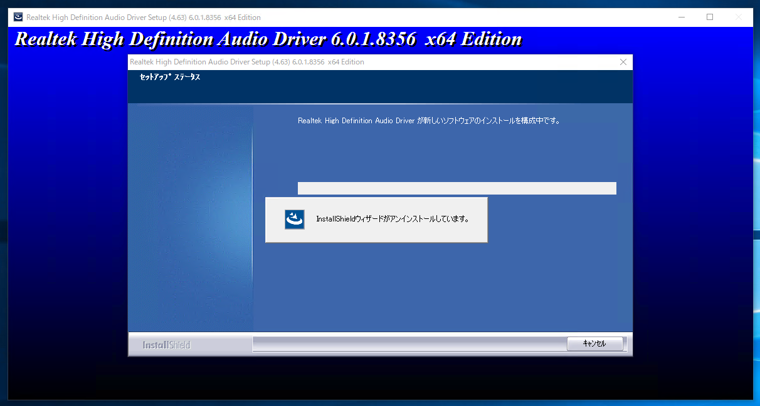Close the inner setup dialog

point(623,62)
